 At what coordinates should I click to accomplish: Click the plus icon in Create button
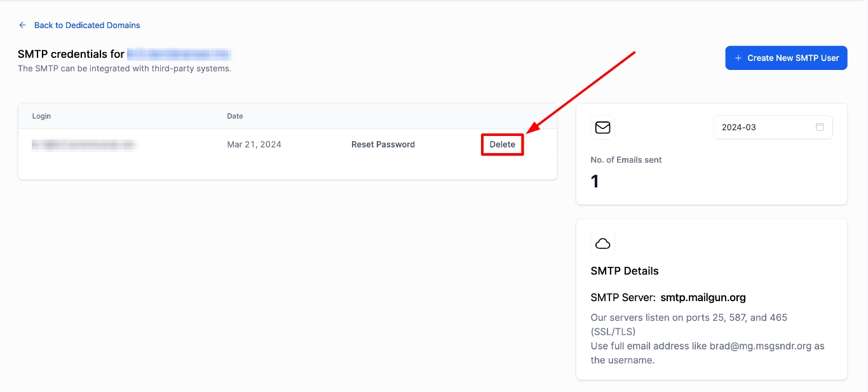click(738, 58)
